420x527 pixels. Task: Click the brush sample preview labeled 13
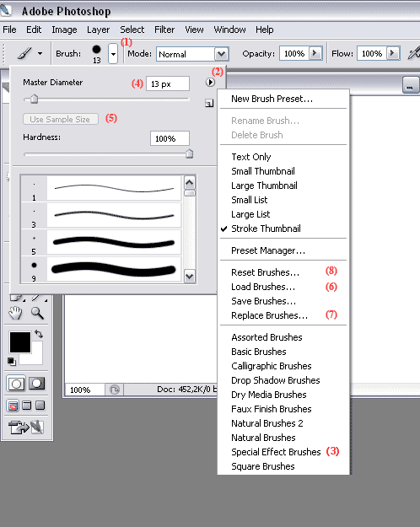(x=97, y=54)
